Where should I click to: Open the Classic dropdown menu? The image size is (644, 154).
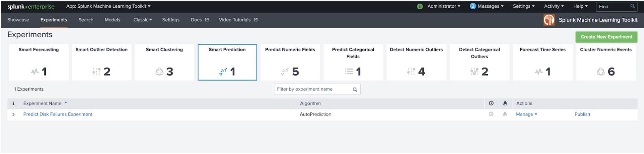tap(143, 20)
